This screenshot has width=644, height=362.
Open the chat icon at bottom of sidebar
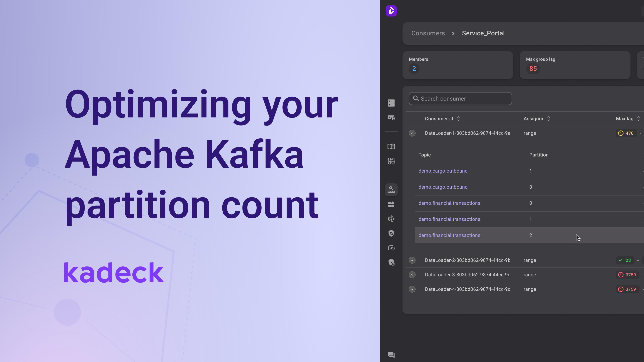[x=391, y=355]
